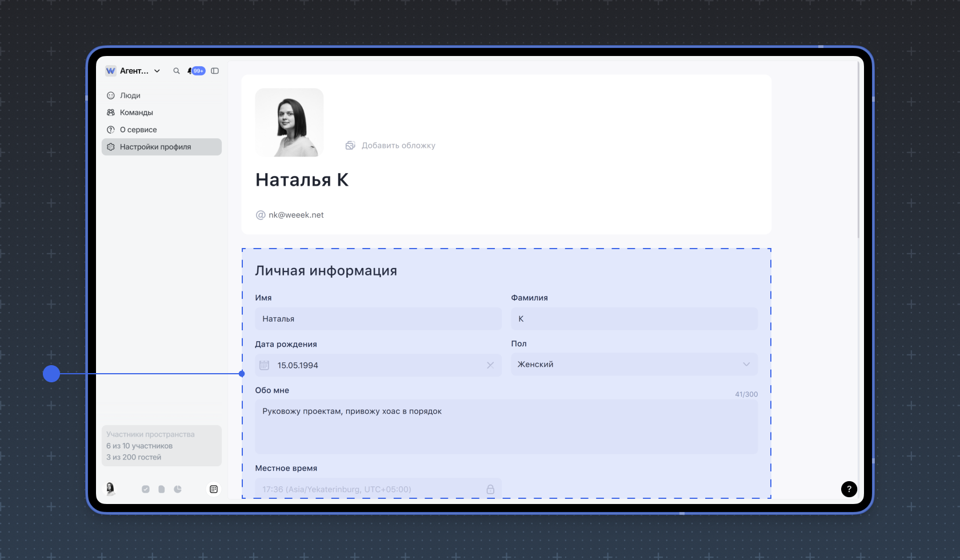Image resolution: width=960 pixels, height=560 pixels.
Task: Go to Люди in the sidebar
Action: click(x=130, y=95)
